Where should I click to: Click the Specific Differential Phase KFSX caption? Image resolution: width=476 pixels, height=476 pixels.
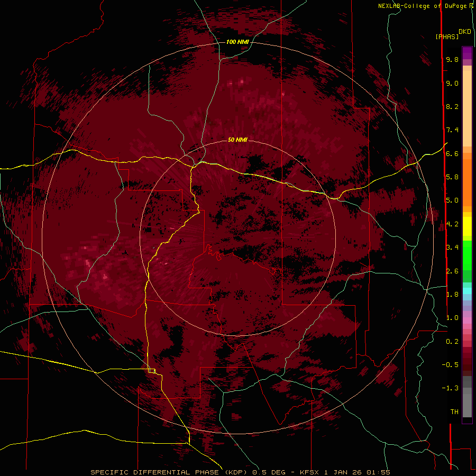click(240, 472)
